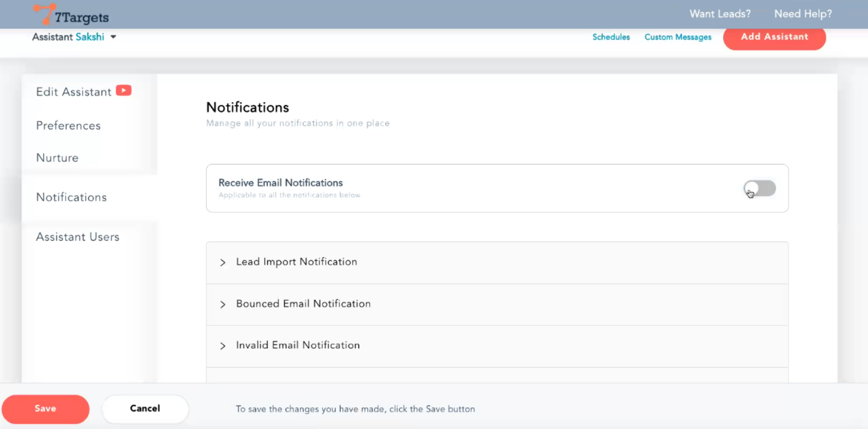
Task: Expand Bounced Email Notification chevron
Action: [x=222, y=304]
